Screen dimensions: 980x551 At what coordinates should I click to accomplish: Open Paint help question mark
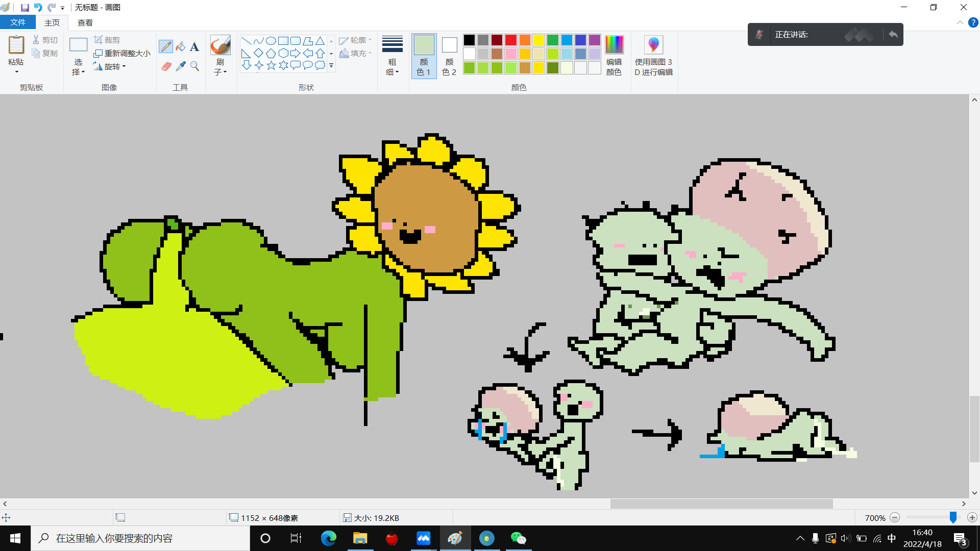click(x=973, y=22)
